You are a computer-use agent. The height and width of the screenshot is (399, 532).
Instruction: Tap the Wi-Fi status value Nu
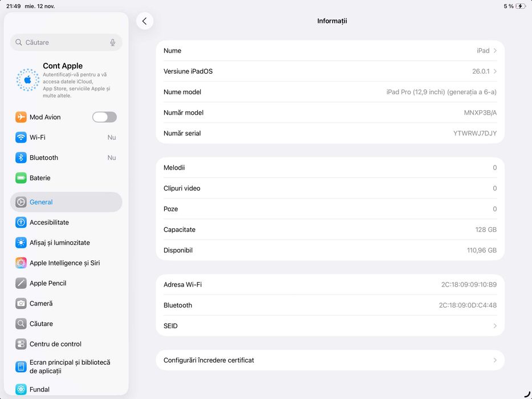(x=112, y=138)
